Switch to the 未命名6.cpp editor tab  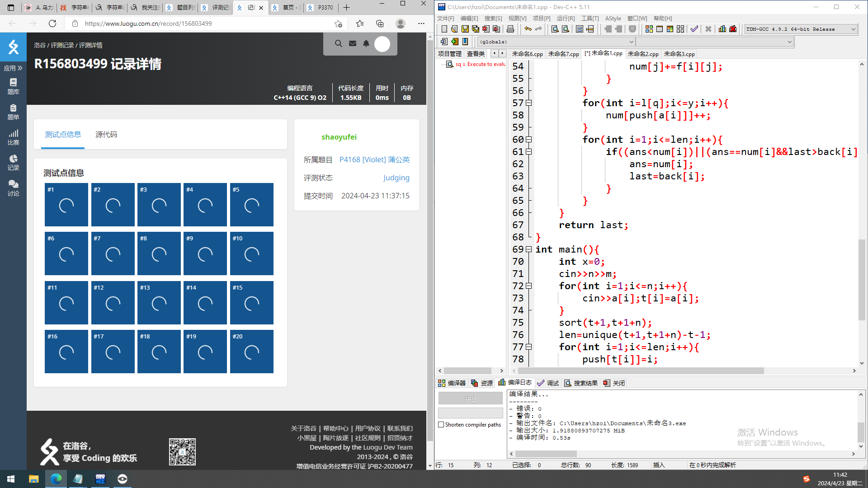[x=527, y=54]
